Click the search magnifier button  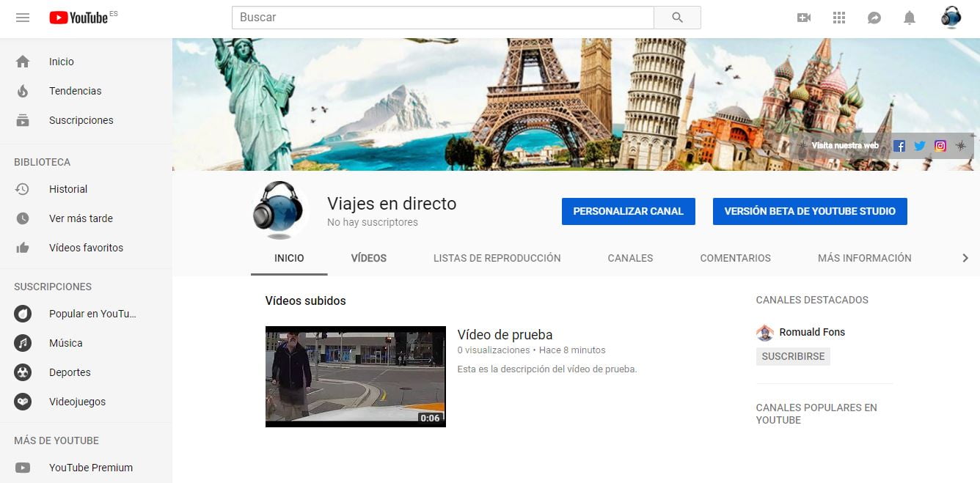click(677, 18)
